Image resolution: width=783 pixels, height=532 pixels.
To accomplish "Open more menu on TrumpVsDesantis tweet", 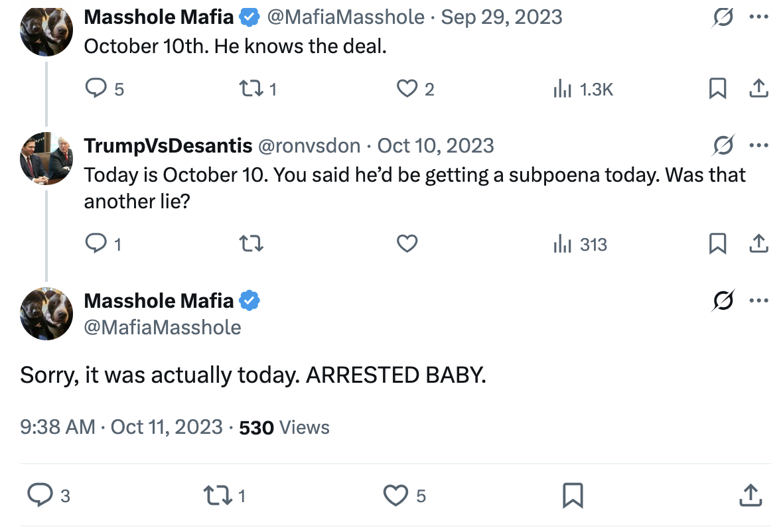I will [758, 145].
